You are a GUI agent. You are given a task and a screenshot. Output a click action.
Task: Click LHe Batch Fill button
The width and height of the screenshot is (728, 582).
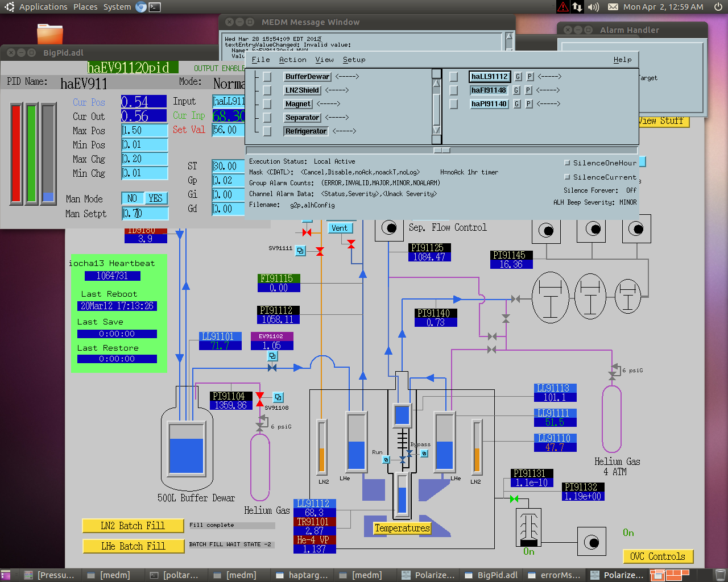point(133,546)
